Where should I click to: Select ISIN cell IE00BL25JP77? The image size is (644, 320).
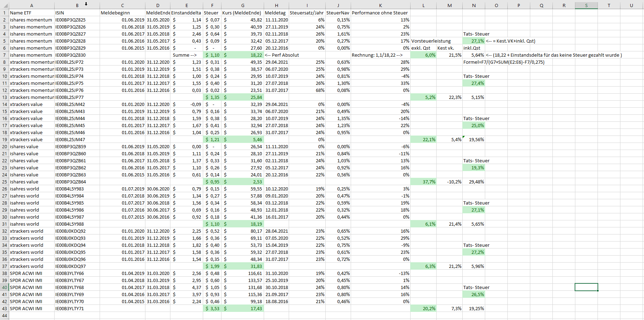(77, 97)
